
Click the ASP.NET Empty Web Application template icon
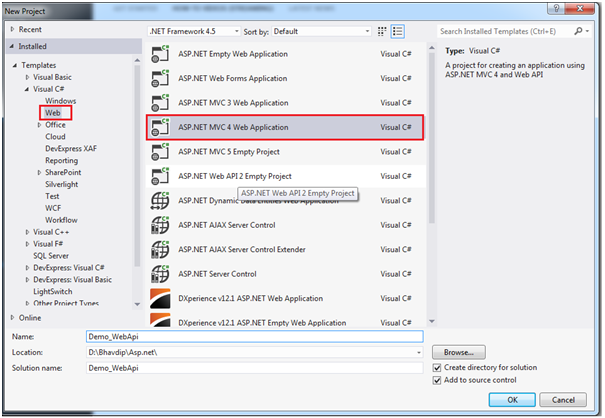coord(160,54)
